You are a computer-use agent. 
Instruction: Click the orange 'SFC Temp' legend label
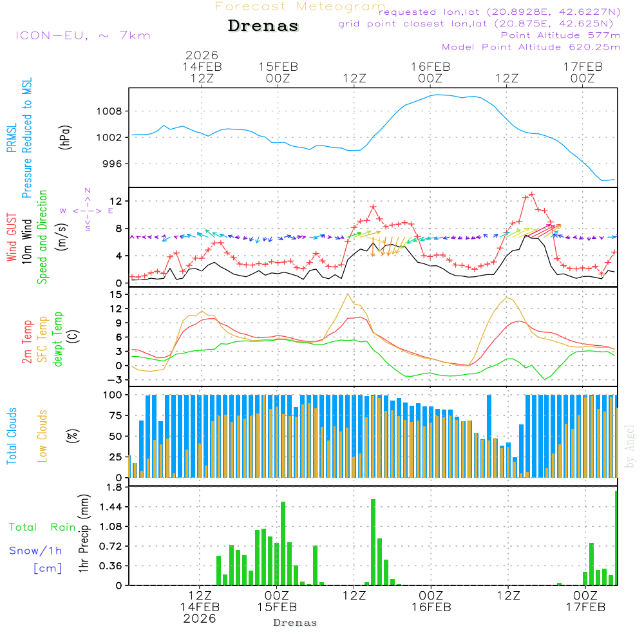click(x=43, y=339)
